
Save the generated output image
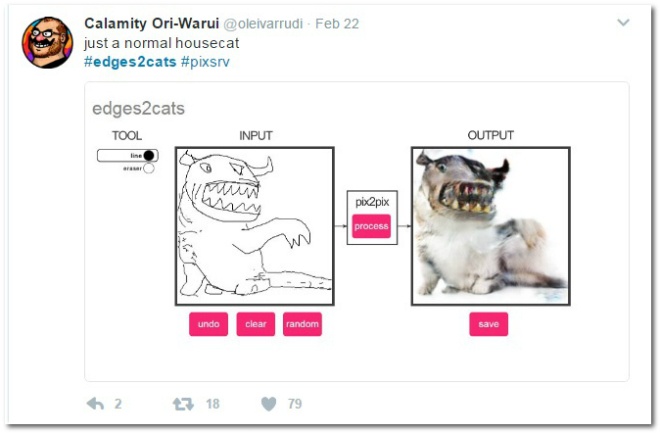[x=488, y=324]
